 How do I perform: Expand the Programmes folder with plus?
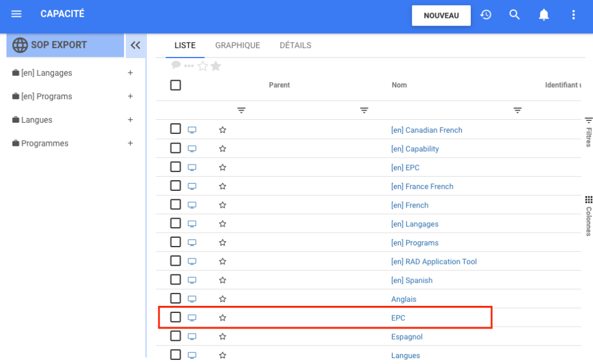point(130,143)
